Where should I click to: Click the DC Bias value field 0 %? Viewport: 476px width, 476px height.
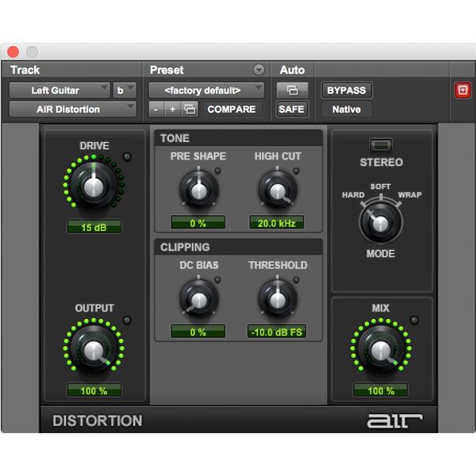click(x=198, y=332)
